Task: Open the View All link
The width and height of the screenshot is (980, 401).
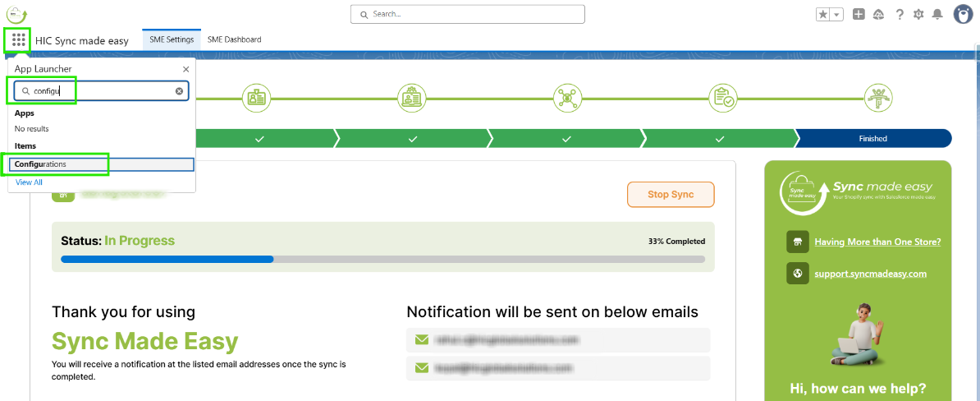Action: (x=29, y=182)
